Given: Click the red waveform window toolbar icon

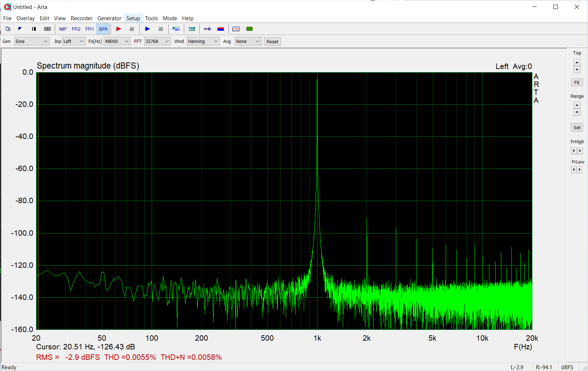Looking at the screenshot, I should (x=236, y=29).
